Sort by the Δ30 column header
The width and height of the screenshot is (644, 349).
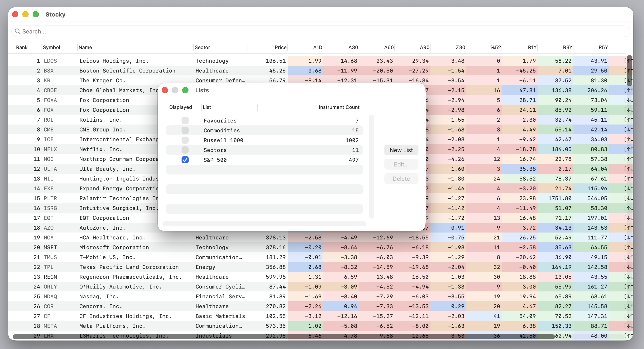tap(353, 47)
